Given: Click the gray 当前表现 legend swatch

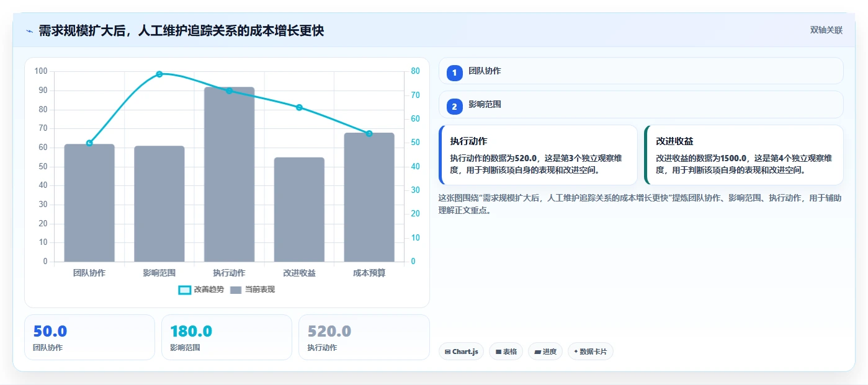Looking at the screenshot, I should (x=236, y=290).
